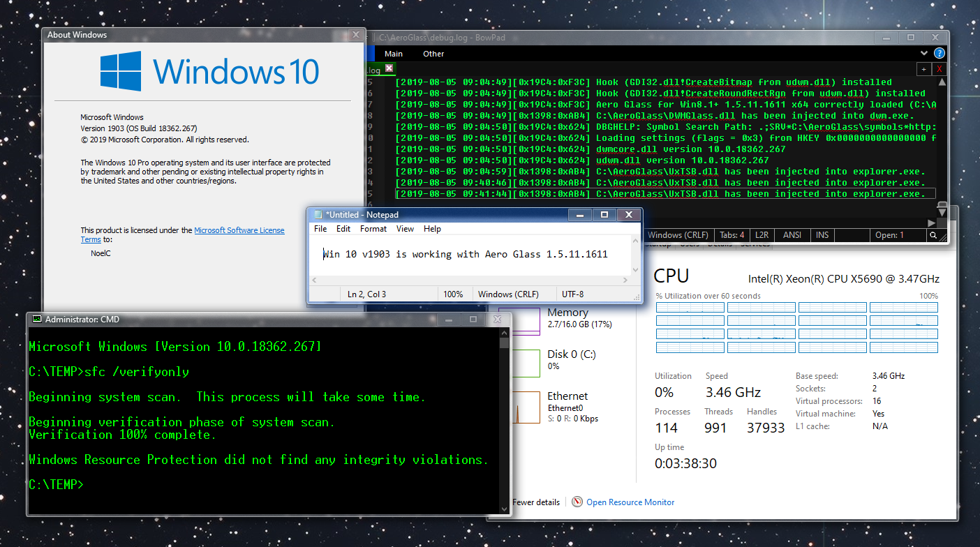
Task: Open BowPad help question-mark icon
Action: [940, 54]
